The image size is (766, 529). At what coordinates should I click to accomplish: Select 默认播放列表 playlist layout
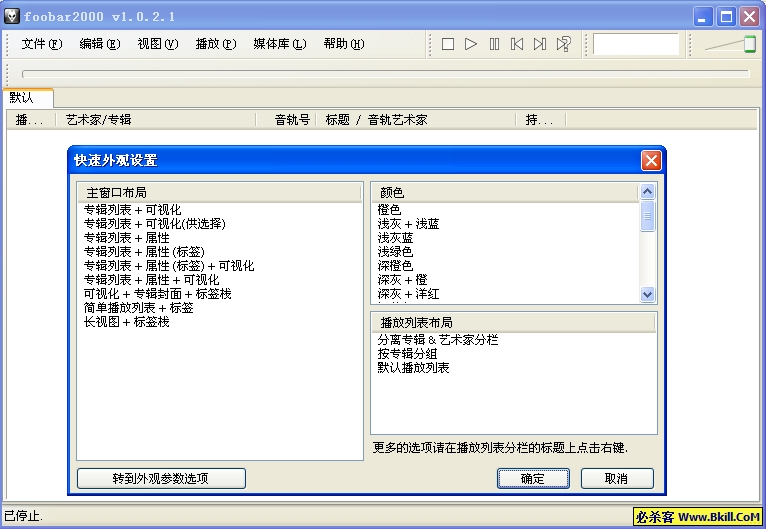pos(413,368)
